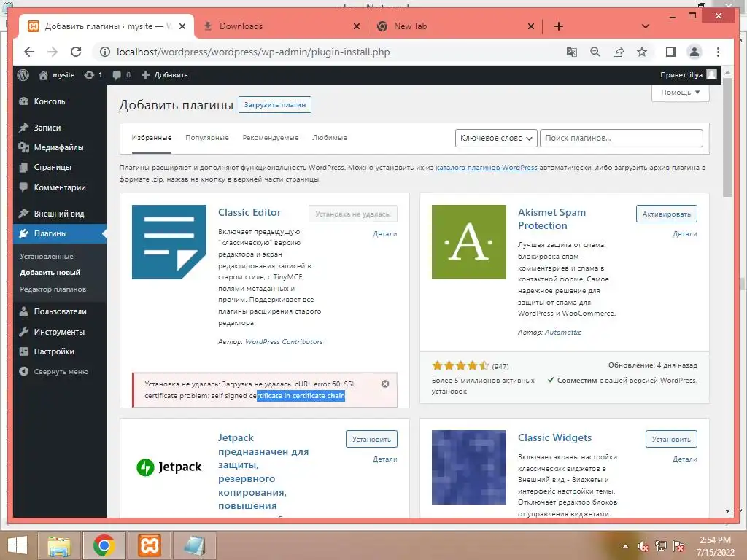Image resolution: width=747 pixels, height=560 pixels.
Task: Switch to the New Tab tab
Action: [455, 26]
